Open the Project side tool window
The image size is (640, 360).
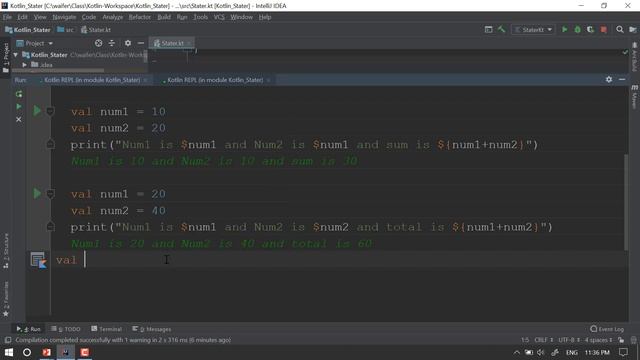[6, 58]
